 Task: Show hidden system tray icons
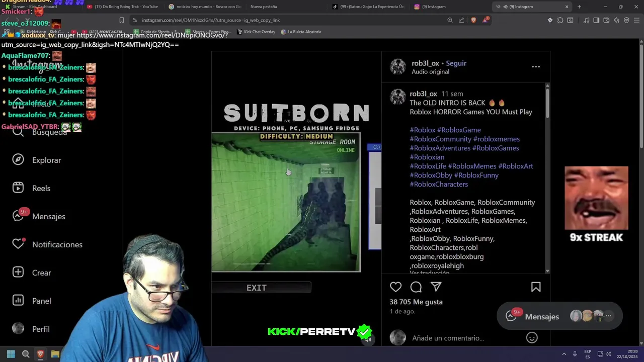pyautogui.click(x=564, y=354)
